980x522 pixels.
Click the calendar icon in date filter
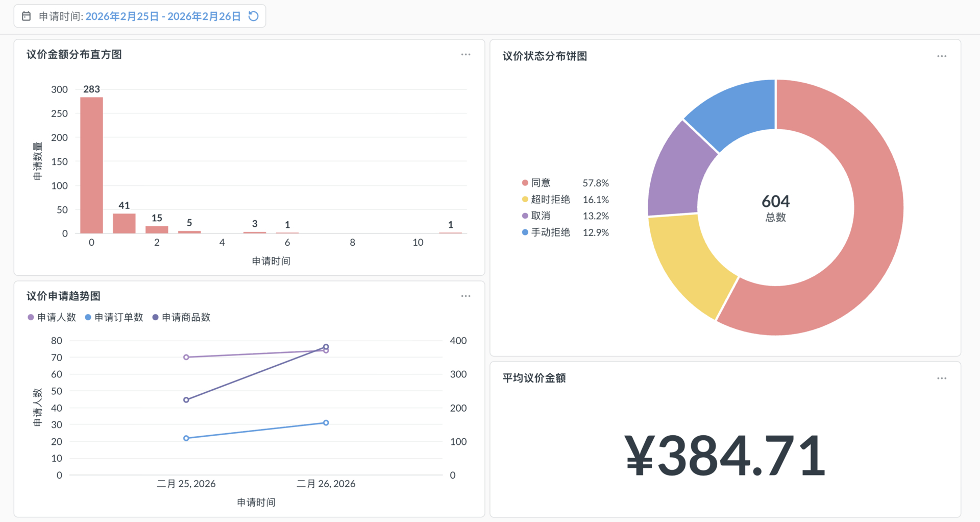(x=27, y=16)
